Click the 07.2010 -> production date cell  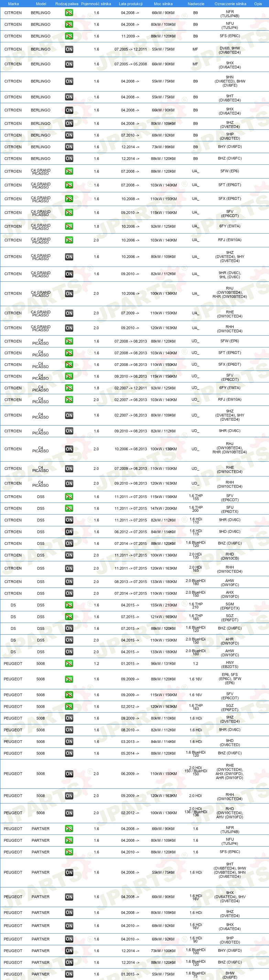coord(130,135)
